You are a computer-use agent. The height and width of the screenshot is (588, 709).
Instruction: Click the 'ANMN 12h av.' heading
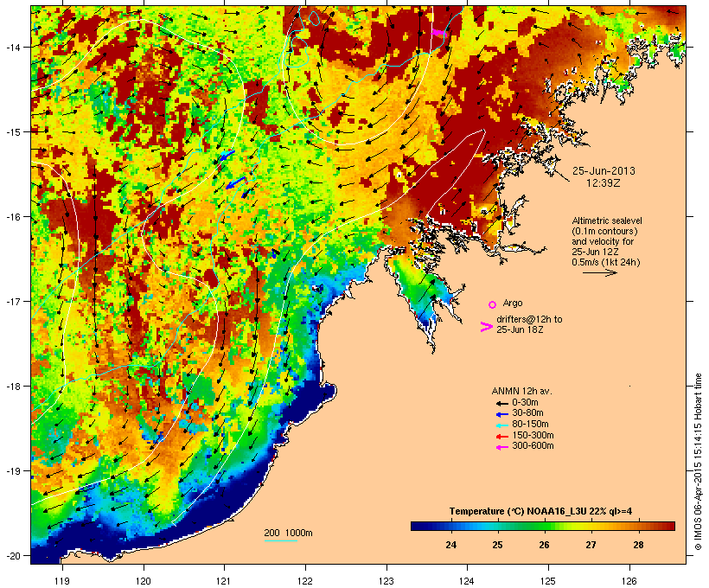[521, 391]
